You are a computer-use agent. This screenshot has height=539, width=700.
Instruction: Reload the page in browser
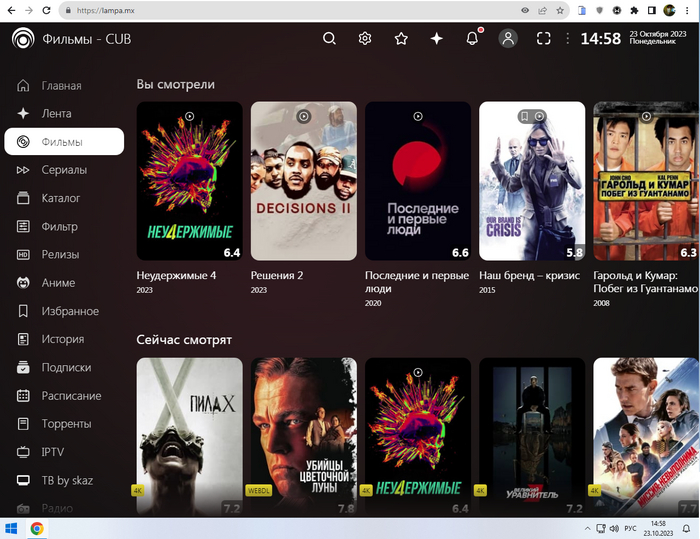click(46, 10)
